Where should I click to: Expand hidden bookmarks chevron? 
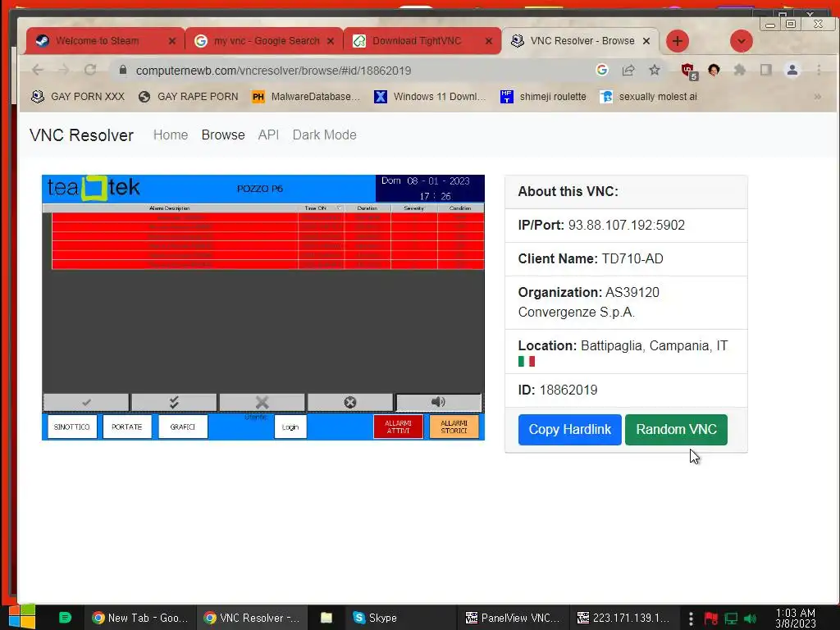[x=818, y=97]
